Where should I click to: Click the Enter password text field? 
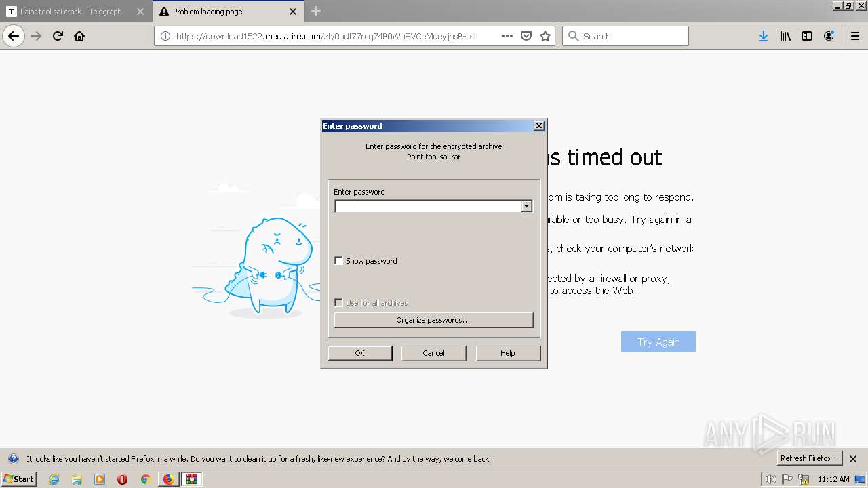click(428, 206)
